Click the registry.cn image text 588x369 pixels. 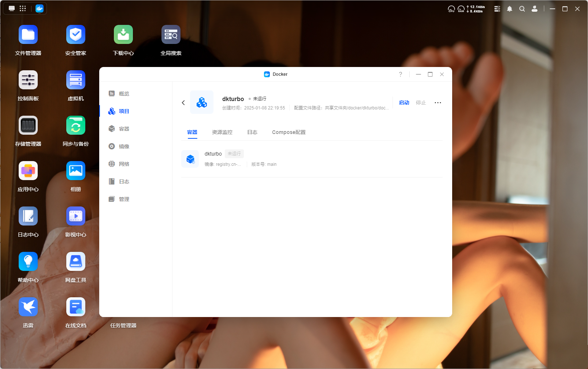[223, 164]
